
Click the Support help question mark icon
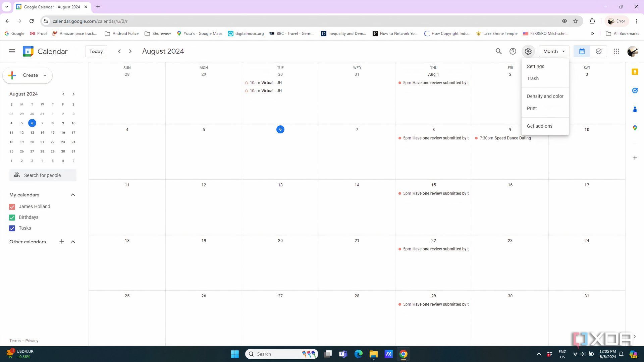pyautogui.click(x=513, y=51)
